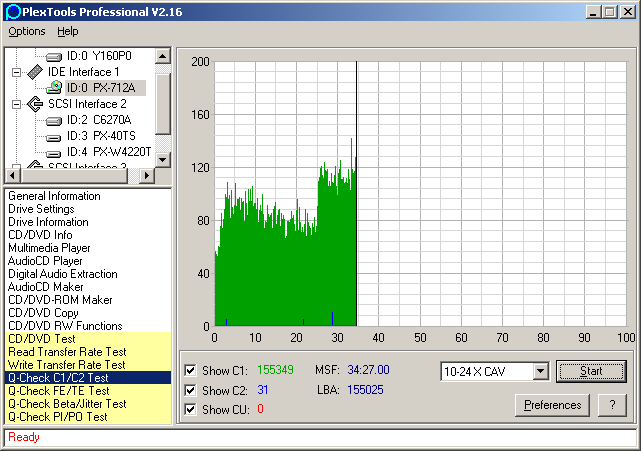Click the SCSI Interface 2 label
Viewport: 641px width, 451px height.
tap(87, 104)
